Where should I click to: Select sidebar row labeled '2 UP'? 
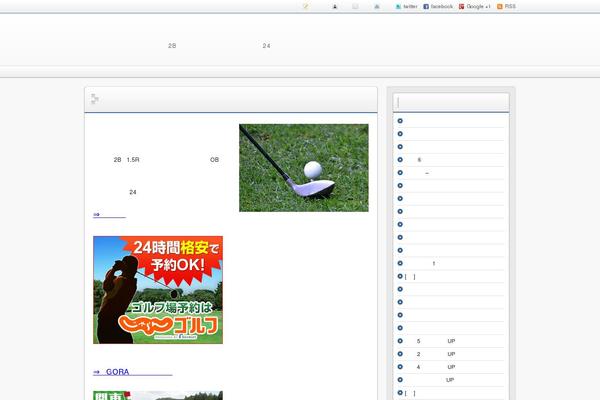pos(451,354)
